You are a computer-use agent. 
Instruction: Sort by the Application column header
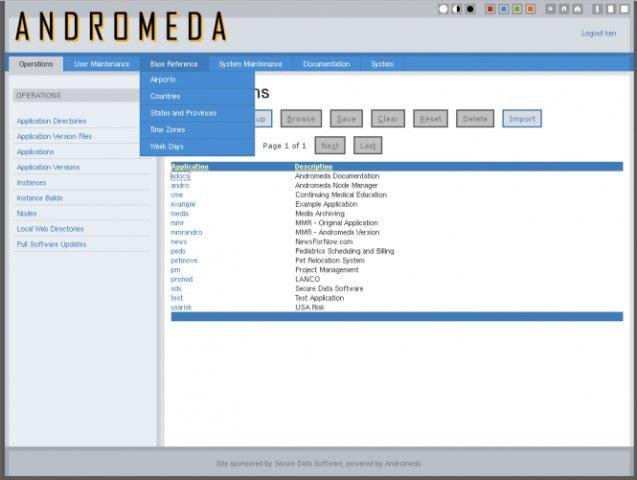click(189, 166)
